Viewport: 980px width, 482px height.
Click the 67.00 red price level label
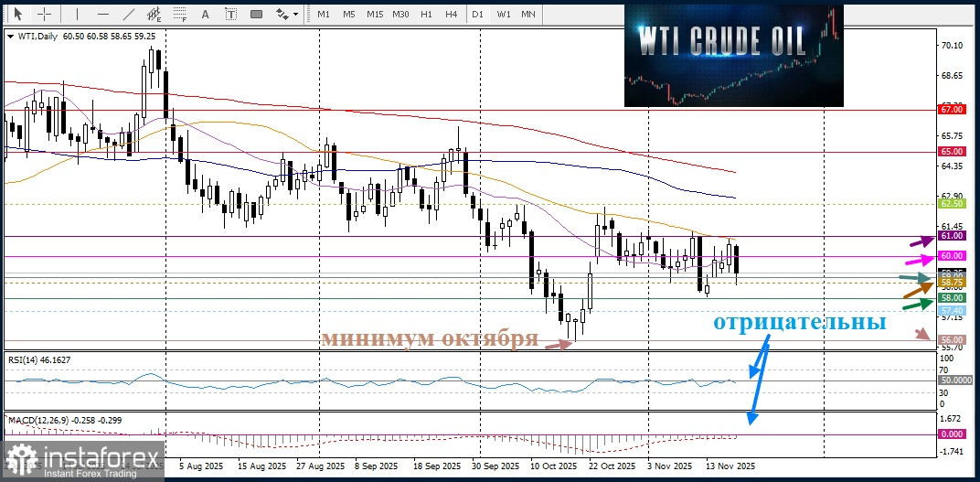pyautogui.click(x=952, y=109)
